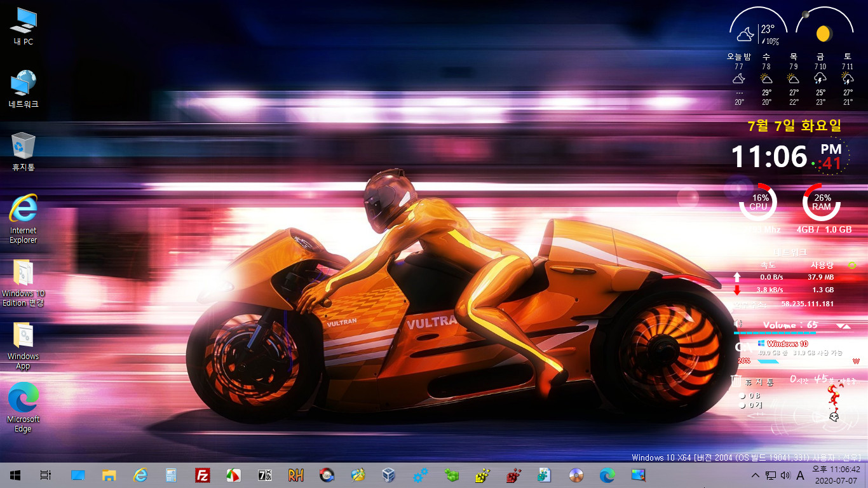Open the 내 PC desktop icon
This screenshot has height=488, width=868.
click(x=24, y=27)
